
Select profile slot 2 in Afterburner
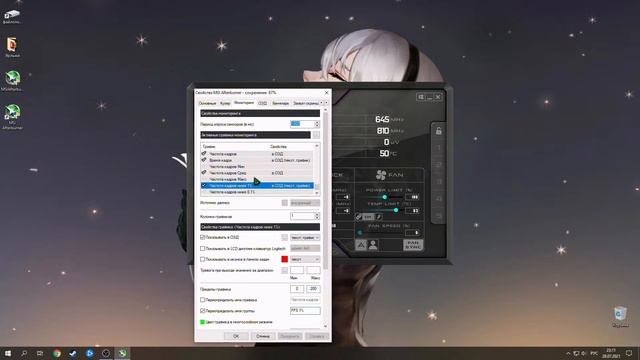[x=438, y=165]
